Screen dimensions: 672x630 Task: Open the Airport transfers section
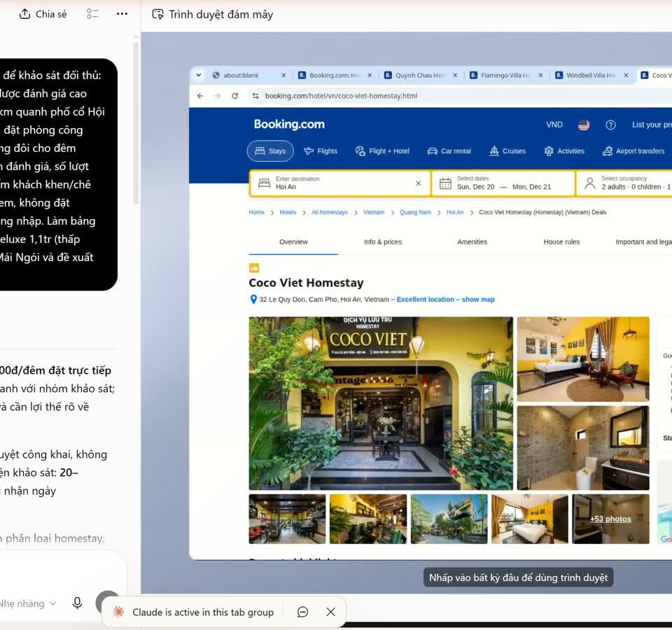[633, 151]
